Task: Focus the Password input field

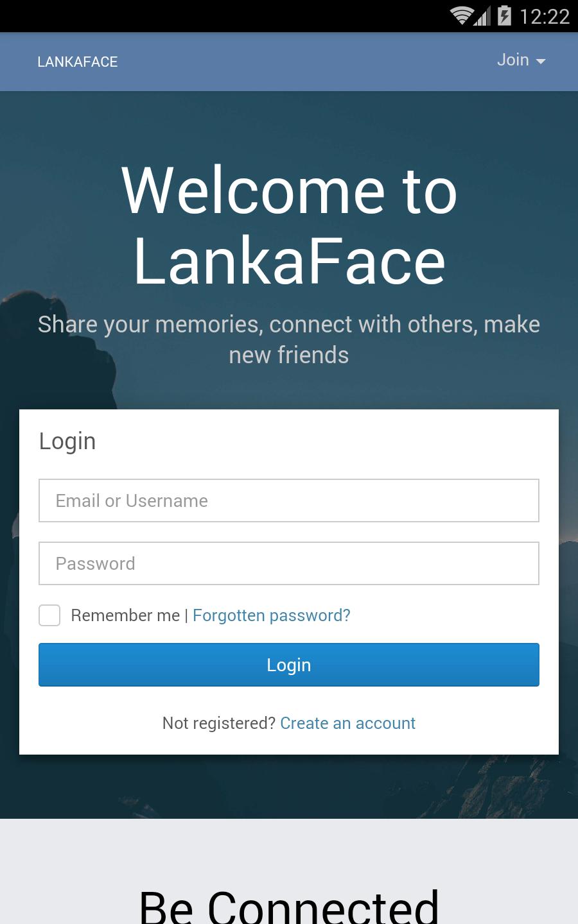Action: tap(289, 563)
